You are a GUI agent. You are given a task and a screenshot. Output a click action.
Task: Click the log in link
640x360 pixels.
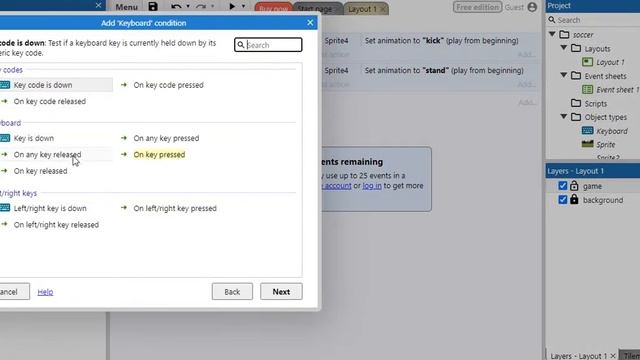[x=372, y=185]
